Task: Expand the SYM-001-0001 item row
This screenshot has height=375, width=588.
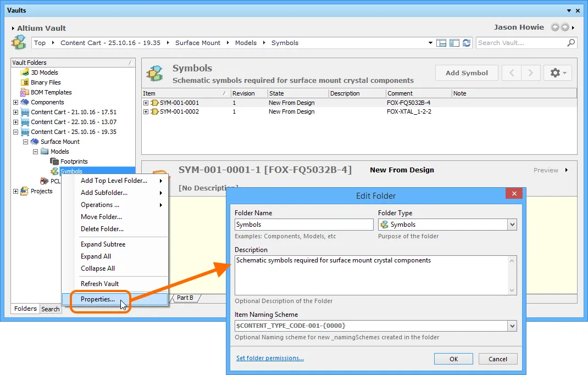Action: coord(146,103)
